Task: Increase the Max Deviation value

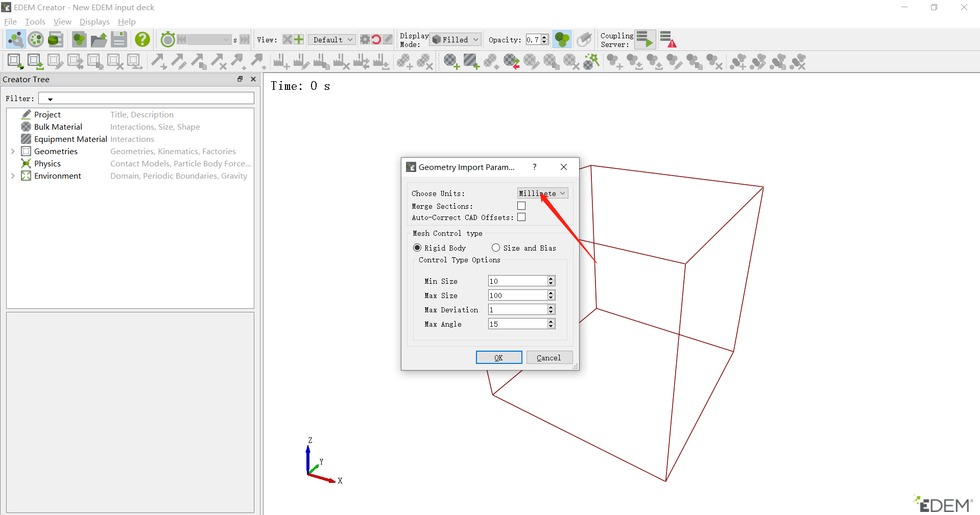Action: [x=551, y=307]
